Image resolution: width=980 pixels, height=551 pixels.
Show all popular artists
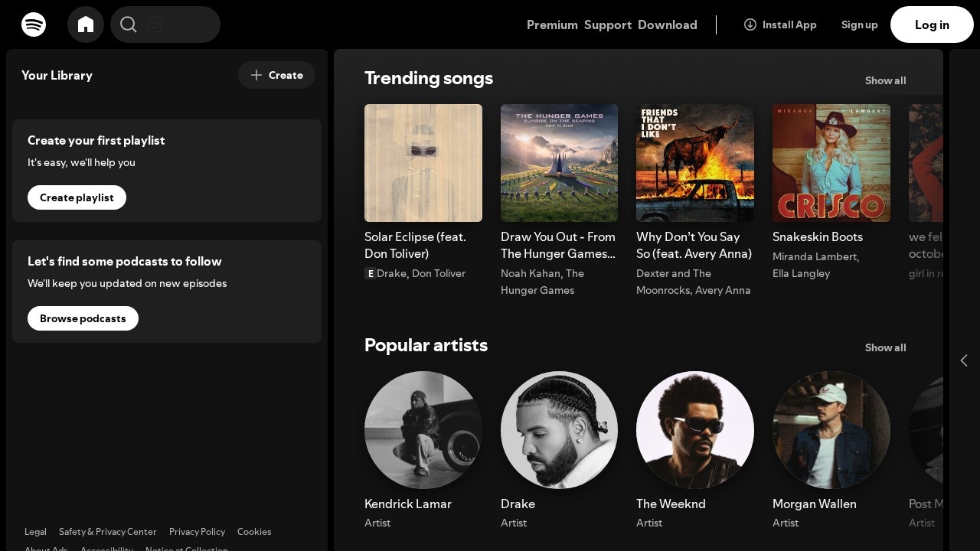885,347
